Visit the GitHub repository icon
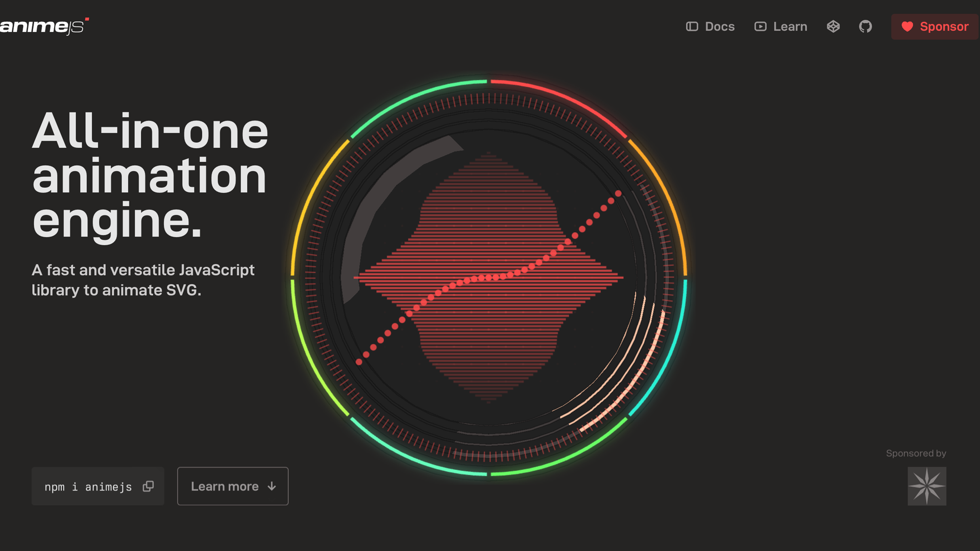Screen dimensions: 980x551 point(865,27)
